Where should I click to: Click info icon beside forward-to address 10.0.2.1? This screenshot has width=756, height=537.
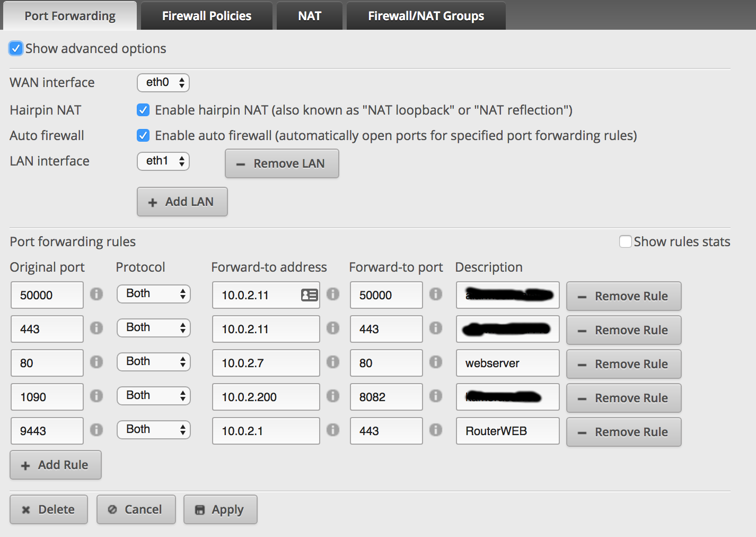tap(333, 430)
